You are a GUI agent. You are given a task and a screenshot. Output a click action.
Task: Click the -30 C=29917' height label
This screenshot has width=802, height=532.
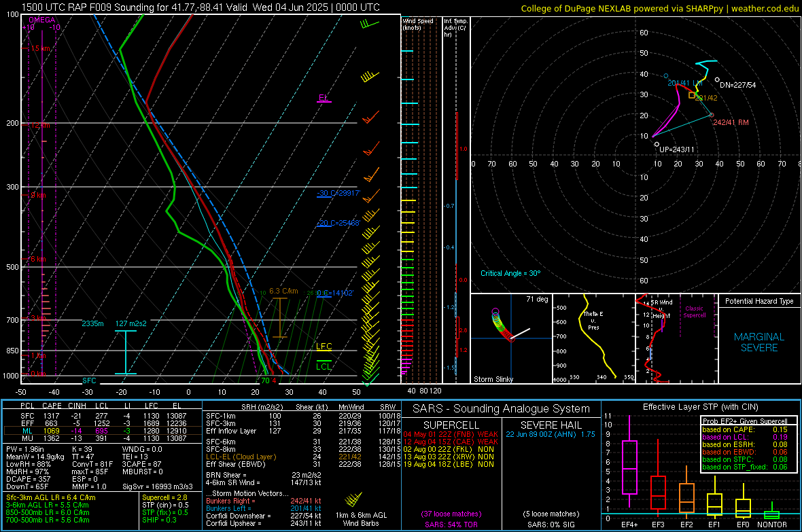click(x=338, y=193)
